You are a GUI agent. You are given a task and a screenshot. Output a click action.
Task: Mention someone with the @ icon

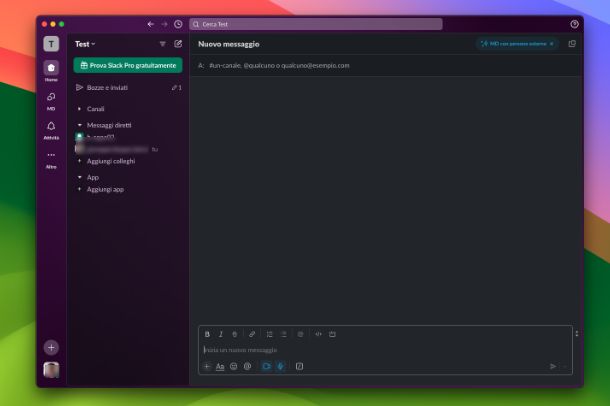247,366
